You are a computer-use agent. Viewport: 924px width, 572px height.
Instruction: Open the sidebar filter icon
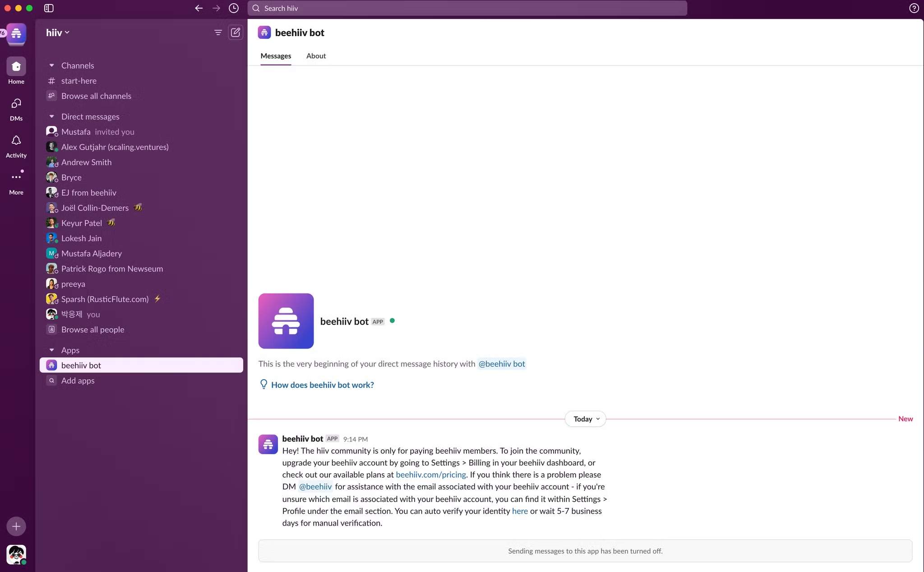(x=218, y=33)
